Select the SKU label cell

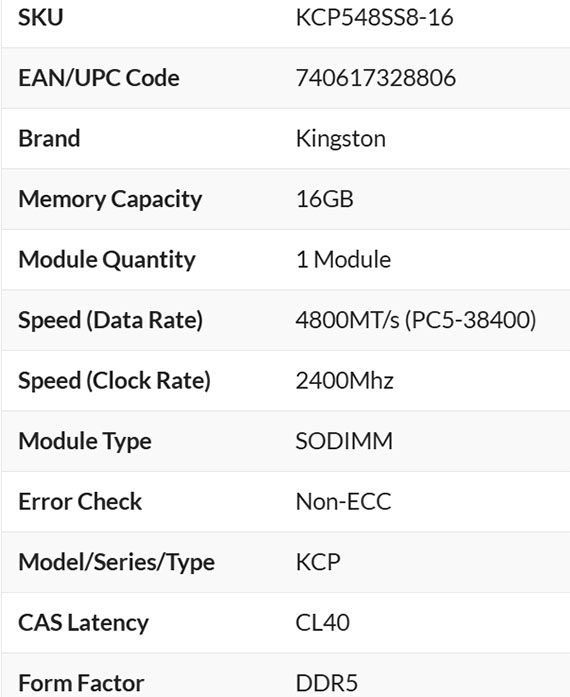tap(40, 18)
